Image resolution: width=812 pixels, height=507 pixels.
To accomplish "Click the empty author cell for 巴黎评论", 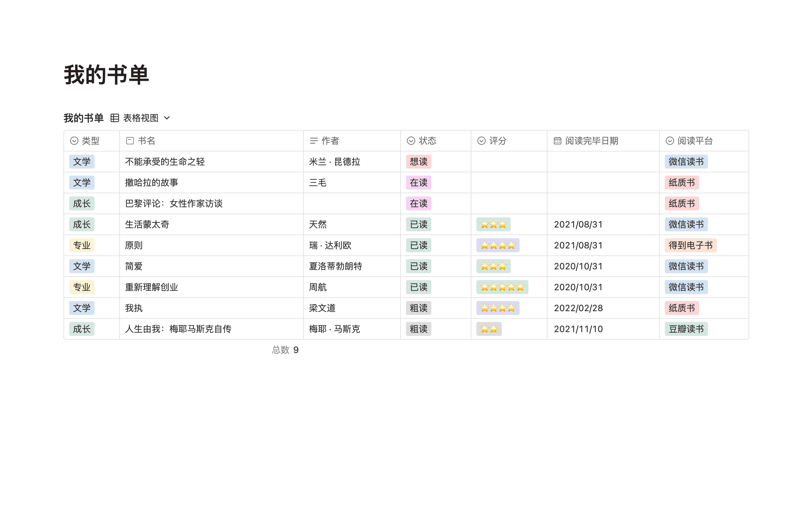I will 352,203.
